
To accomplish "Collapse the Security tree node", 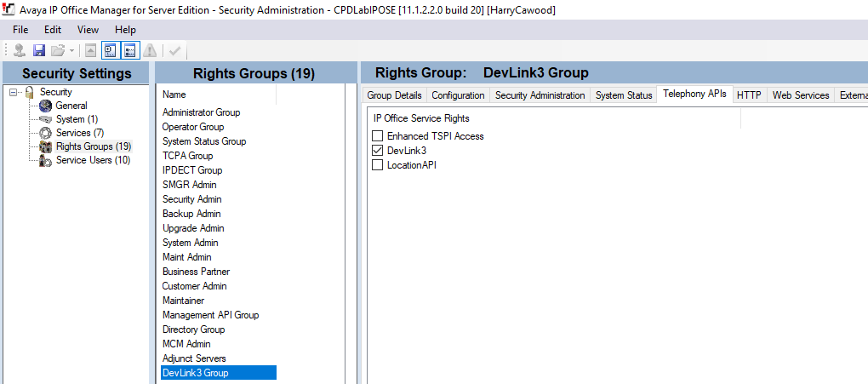I will click(14, 93).
